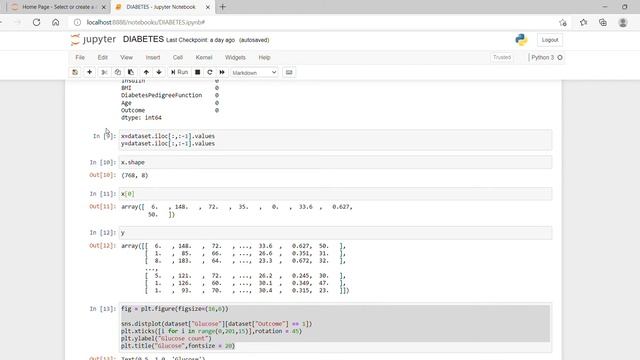Open the Edit menu
The width and height of the screenshot is (640, 360).
point(102,58)
